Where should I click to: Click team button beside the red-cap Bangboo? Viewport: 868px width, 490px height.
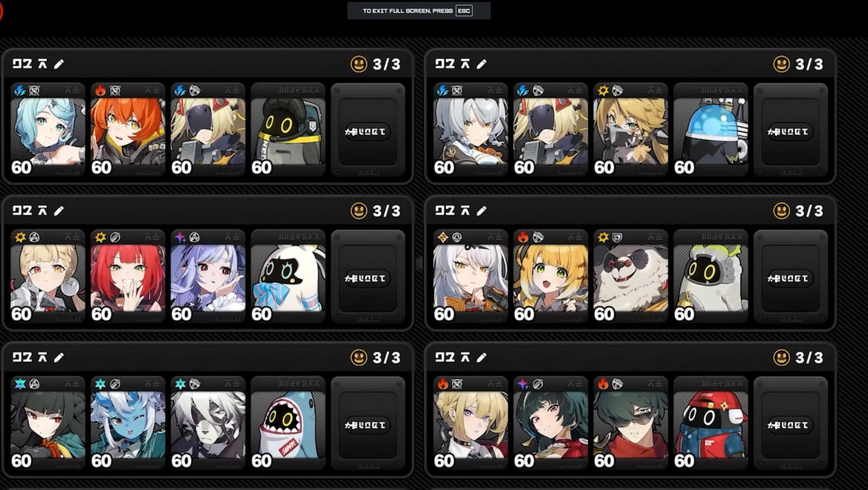(x=790, y=425)
